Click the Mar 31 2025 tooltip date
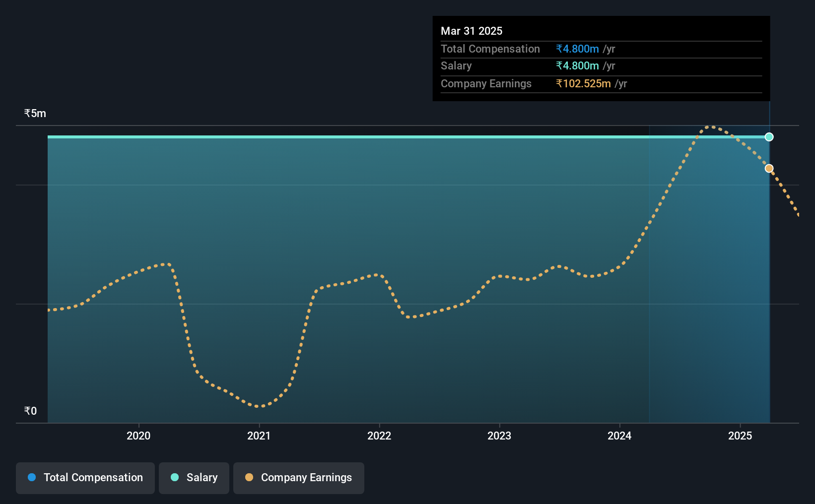The width and height of the screenshot is (815, 504). click(x=472, y=31)
